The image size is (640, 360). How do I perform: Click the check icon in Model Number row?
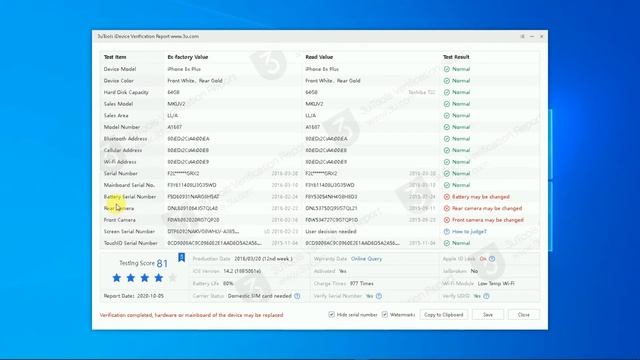[447, 127]
